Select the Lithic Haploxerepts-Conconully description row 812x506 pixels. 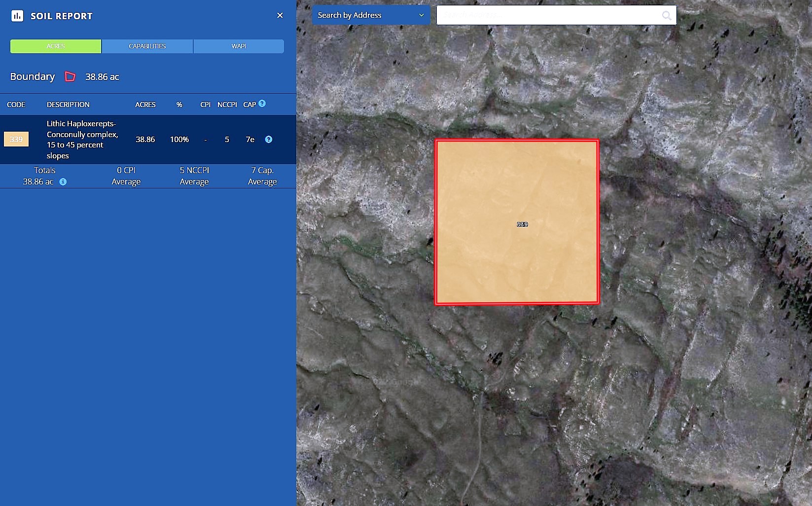tap(82, 140)
